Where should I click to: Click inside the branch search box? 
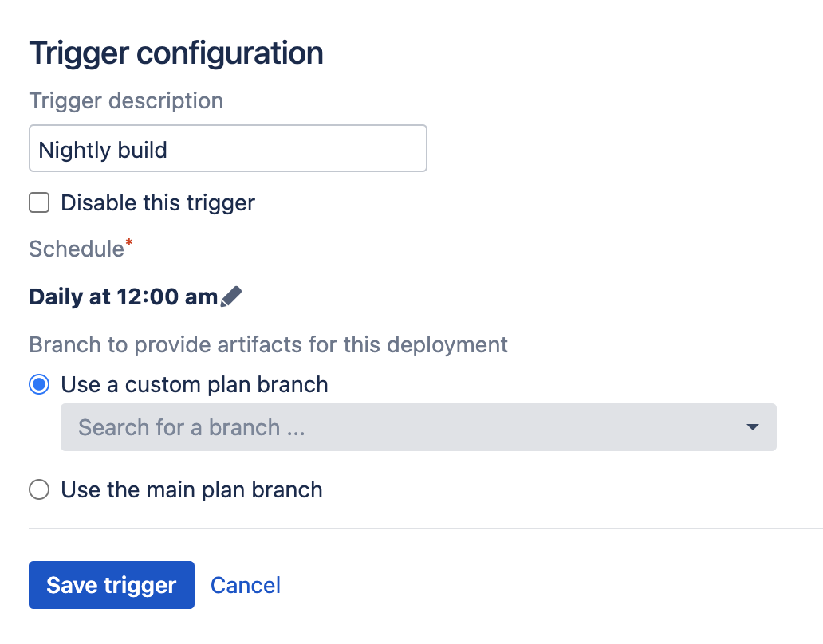(x=319, y=427)
